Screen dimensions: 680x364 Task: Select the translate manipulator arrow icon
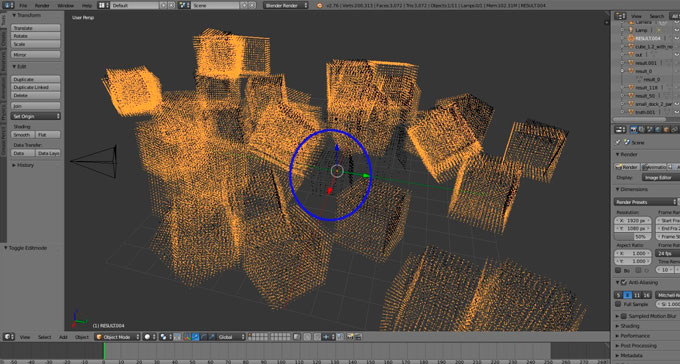196,337
